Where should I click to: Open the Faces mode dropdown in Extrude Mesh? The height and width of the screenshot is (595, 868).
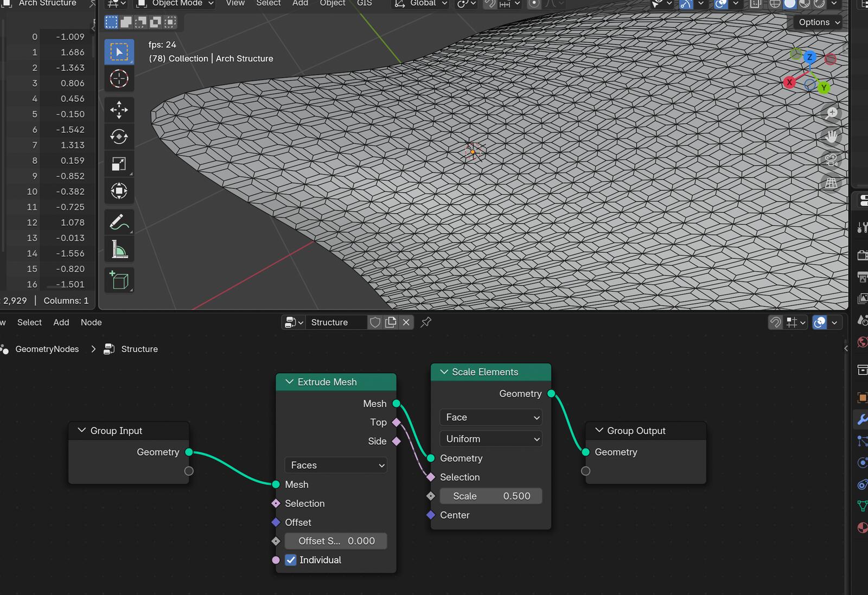click(x=336, y=465)
